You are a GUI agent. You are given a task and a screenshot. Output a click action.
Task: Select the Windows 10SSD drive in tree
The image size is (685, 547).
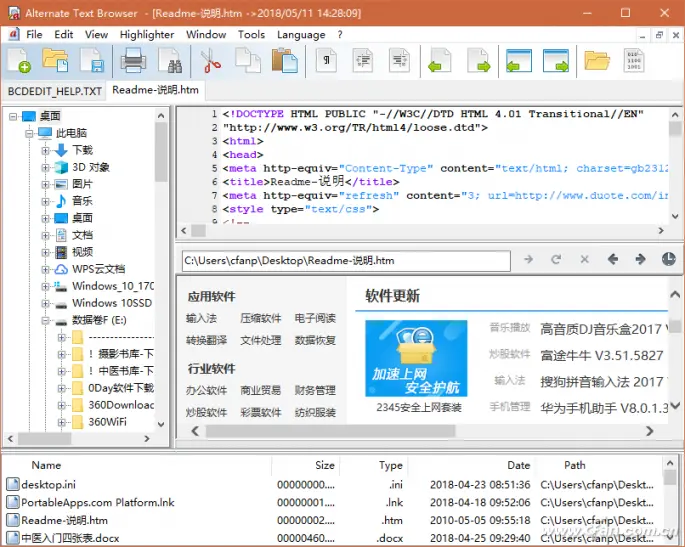click(x=112, y=303)
